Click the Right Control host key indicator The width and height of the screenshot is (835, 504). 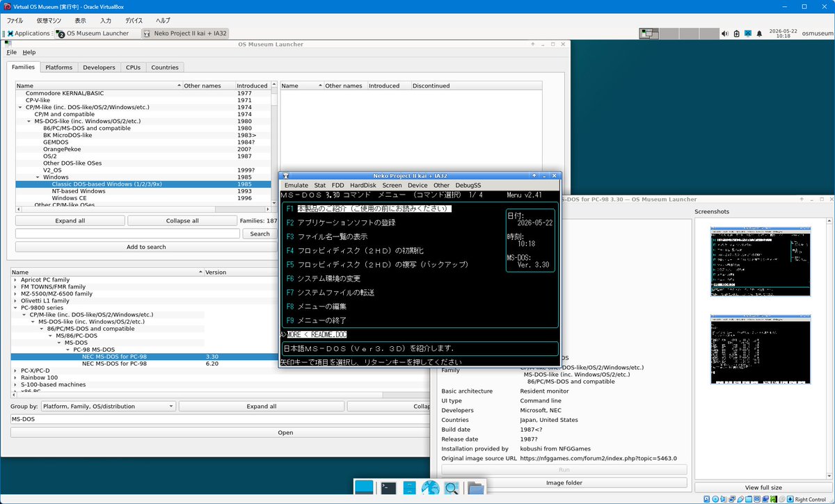click(810, 499)
